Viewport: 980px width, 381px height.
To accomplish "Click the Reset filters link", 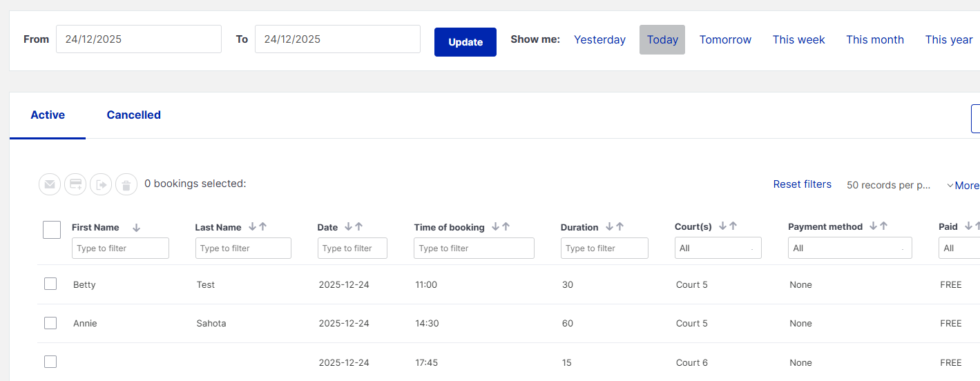I will coord(802,184).
